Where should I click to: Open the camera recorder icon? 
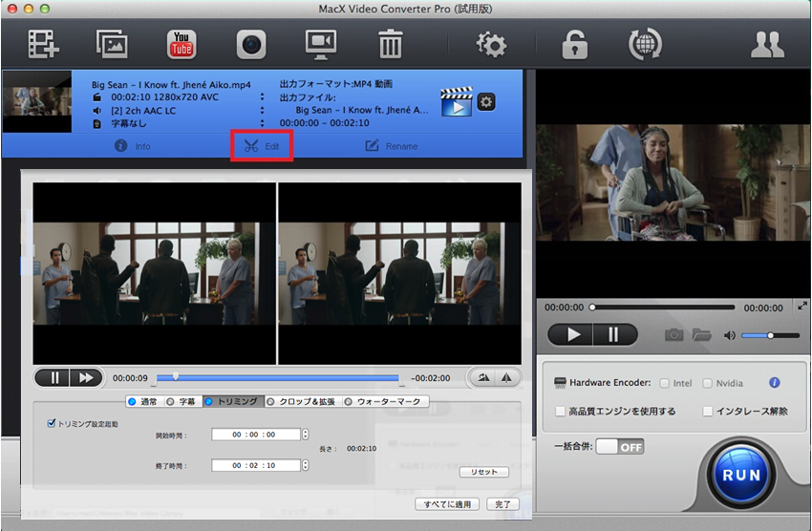pyautogui.click(x=251, y=44)
